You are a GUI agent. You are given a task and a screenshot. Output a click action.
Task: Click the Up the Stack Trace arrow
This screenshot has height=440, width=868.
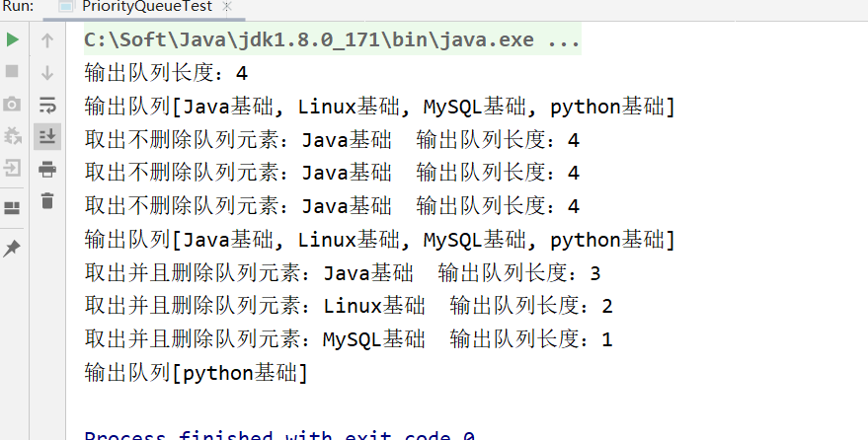click(x=47, y=40)
